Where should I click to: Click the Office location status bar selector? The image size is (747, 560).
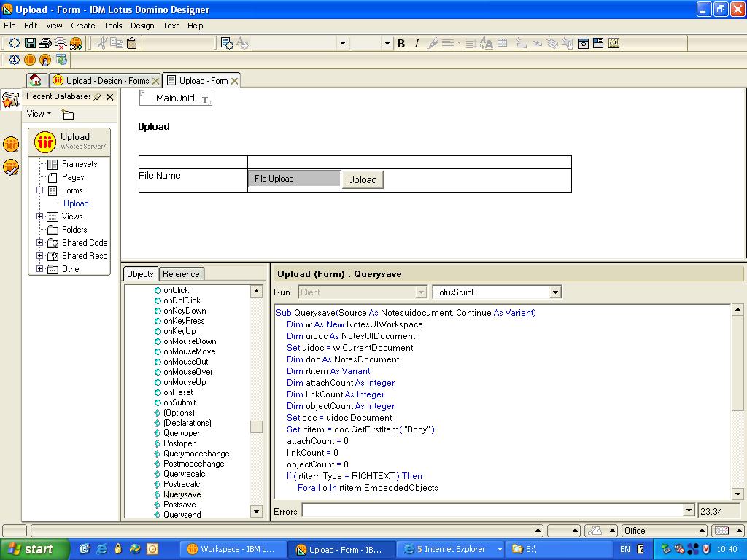coord(665,531)
